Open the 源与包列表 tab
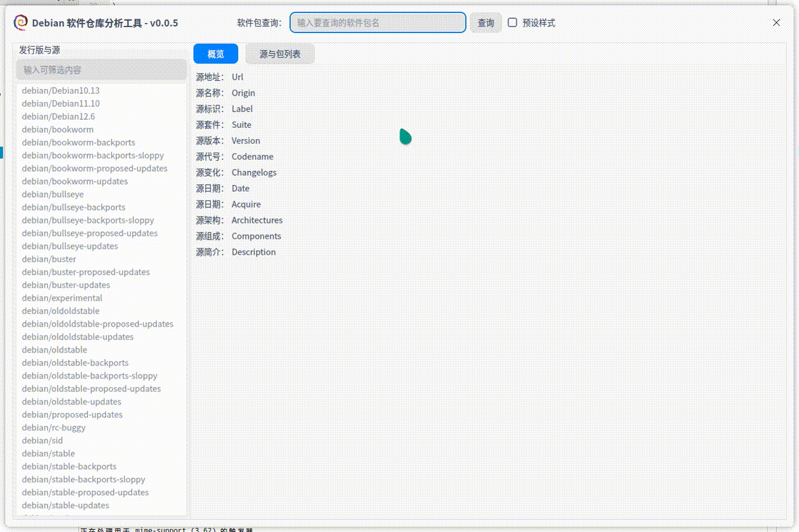 (x=280, y=54)
